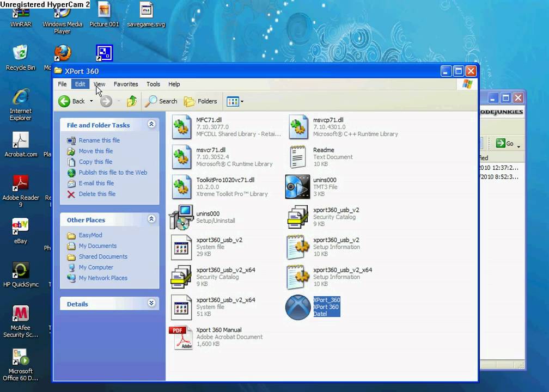This screenshot has width=549, height=392.
Task: Open the Back history dropdown arrow
Action: [91, 101]
